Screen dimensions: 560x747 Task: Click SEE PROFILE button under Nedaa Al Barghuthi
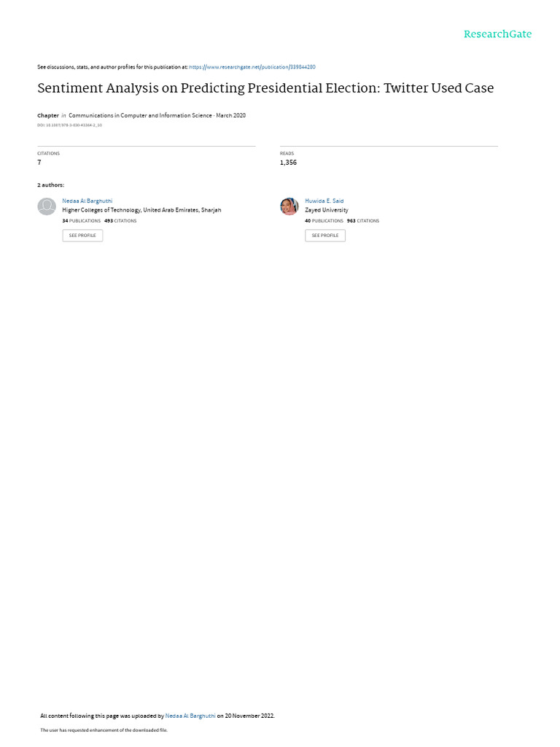point(82,236)
